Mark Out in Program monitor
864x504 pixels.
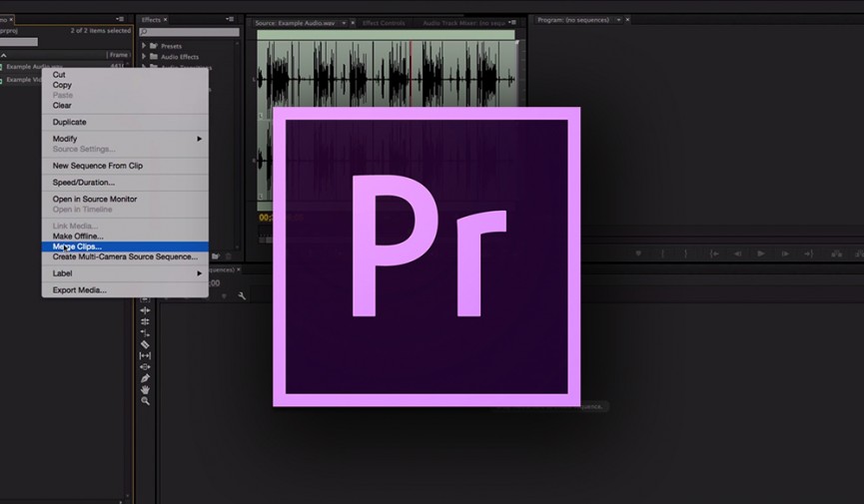pyautogui.click(x=685, y=253)
